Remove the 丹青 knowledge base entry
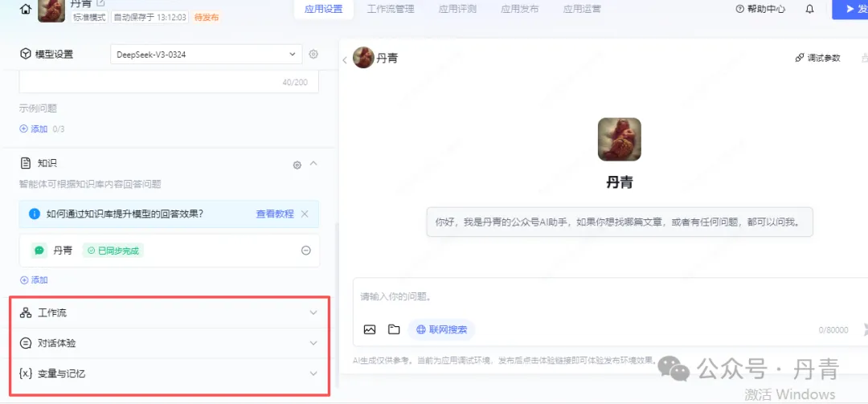Screen dimensions: 868x404 pos(306,251)
